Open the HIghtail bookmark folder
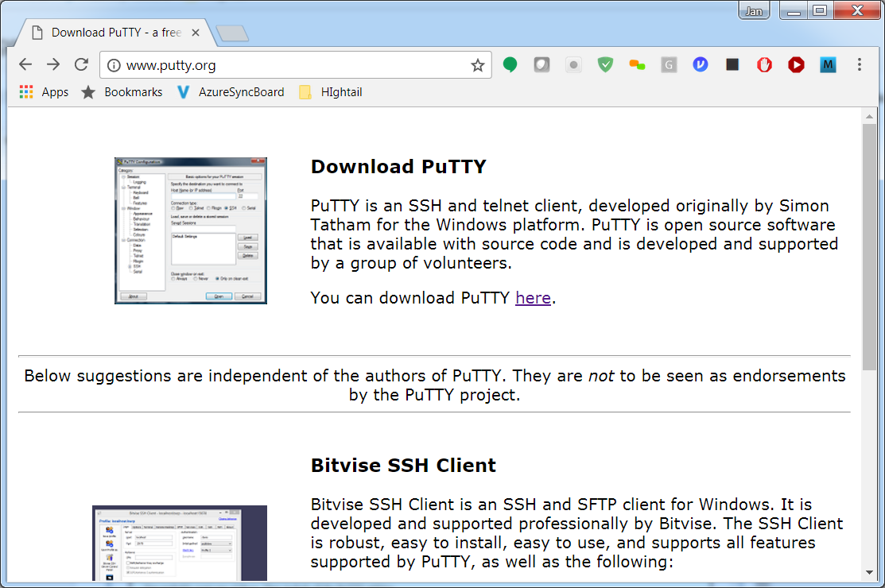 [331, 92]
